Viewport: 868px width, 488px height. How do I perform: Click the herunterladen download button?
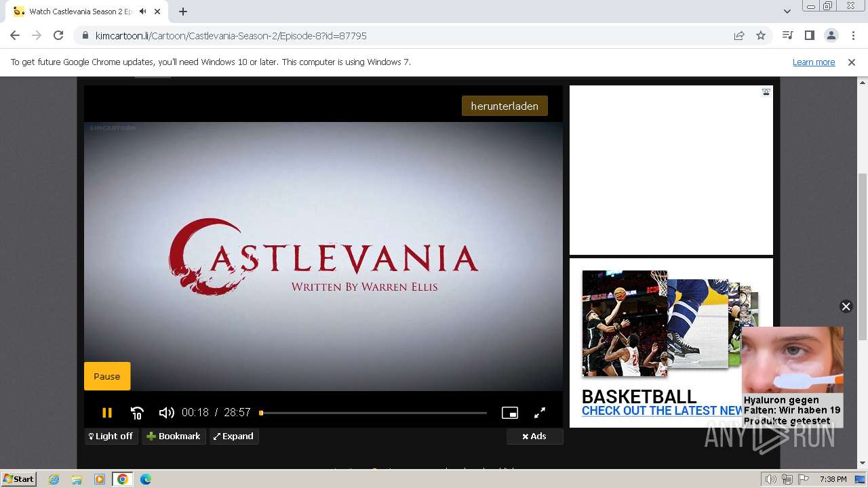505,106
